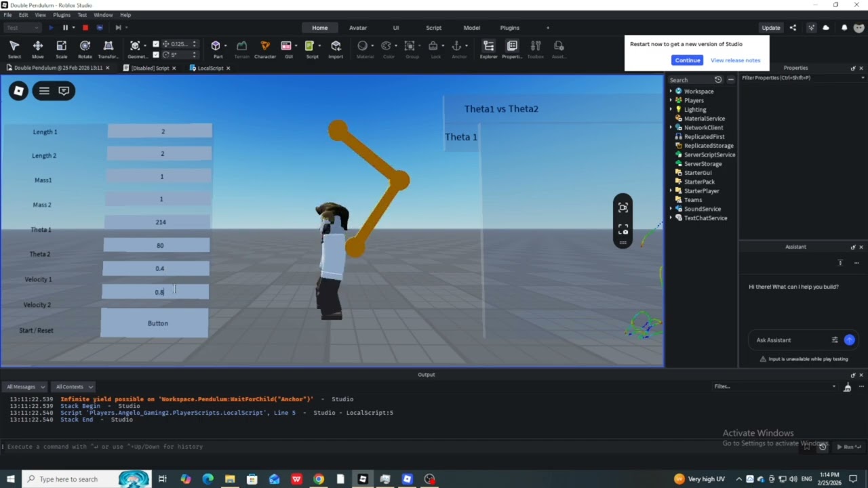Open the [Disabled] Script document tab
The height and width of the screenshot is (488, 868).
[x=150, y=68]
